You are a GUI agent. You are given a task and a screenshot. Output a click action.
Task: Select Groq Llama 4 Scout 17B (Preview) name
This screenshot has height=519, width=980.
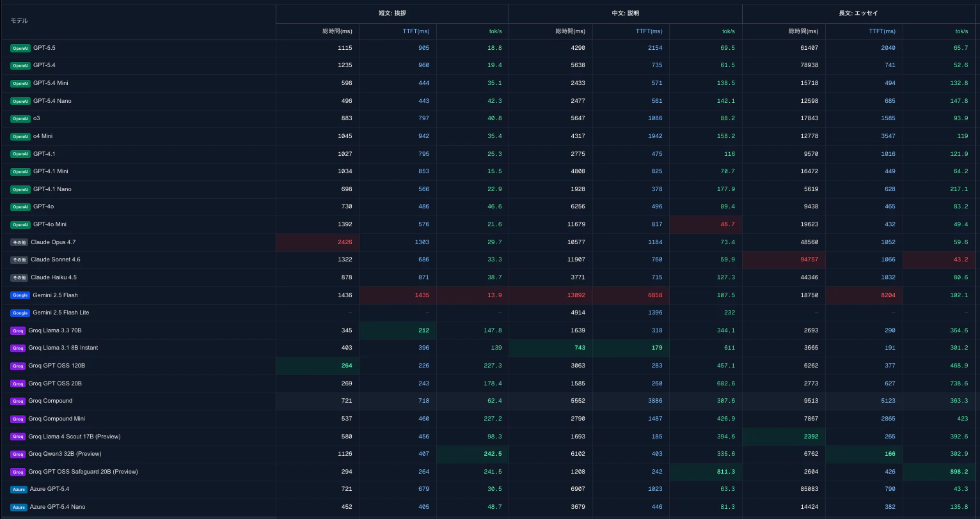tap(74, 437)
